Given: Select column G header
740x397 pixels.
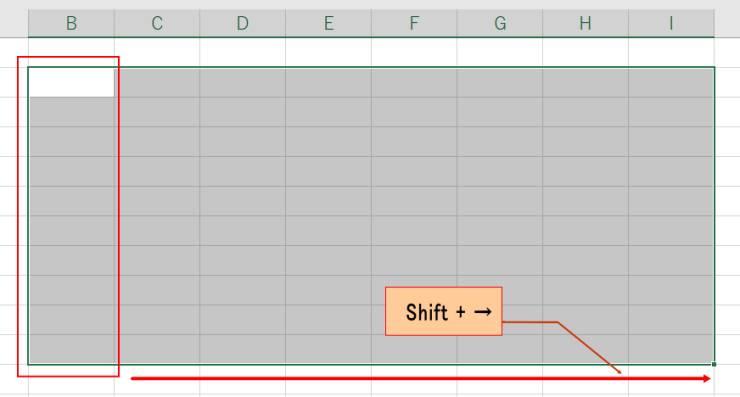Looking at the screenshot, I should 500,23.
